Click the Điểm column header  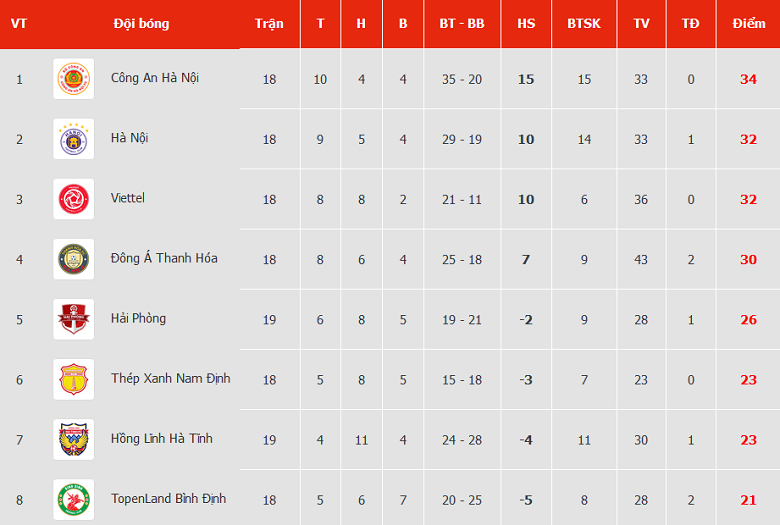[x=748, y=23]
